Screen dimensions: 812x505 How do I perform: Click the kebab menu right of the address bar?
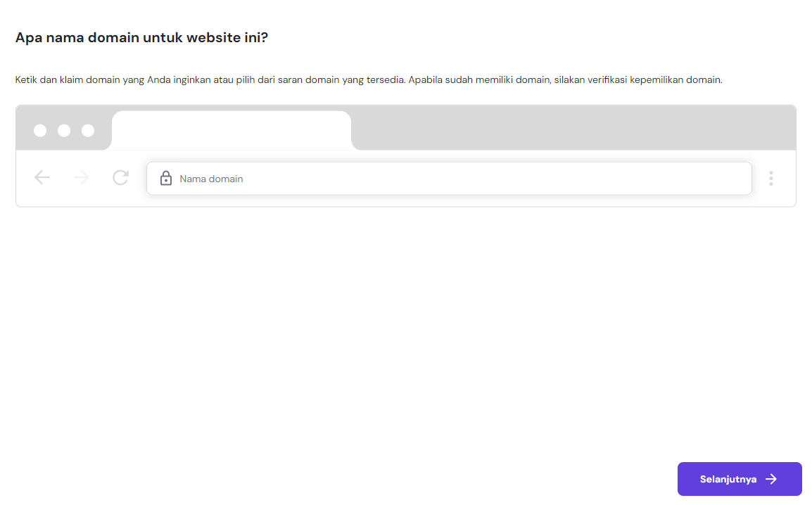pos(771,178)
